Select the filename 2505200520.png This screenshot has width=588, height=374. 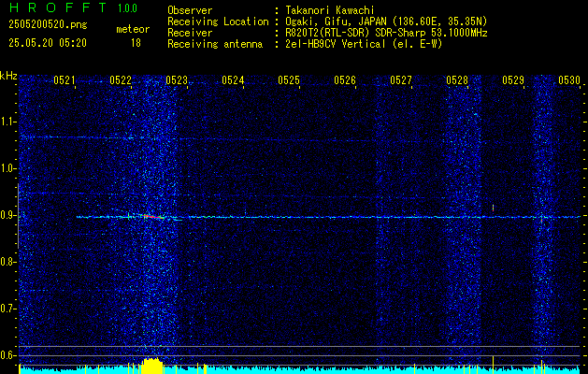coord(48,25)
